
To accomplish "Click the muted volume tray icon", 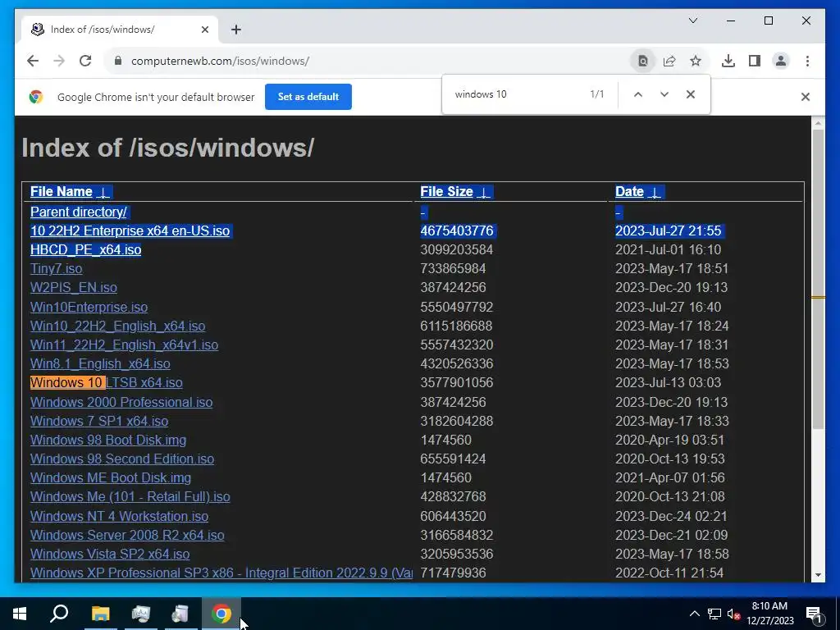I will [734, 614].
